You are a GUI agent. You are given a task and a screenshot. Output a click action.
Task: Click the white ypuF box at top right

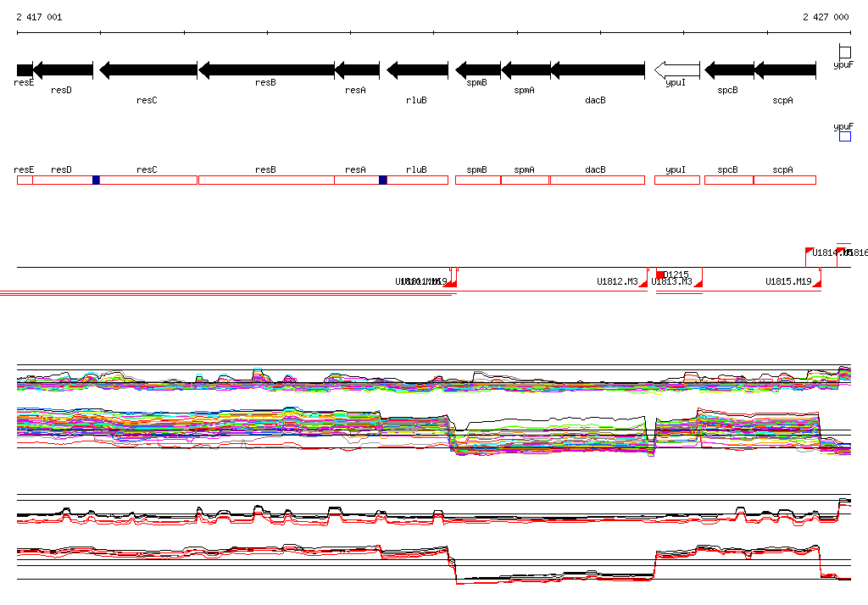coord(844,53)
